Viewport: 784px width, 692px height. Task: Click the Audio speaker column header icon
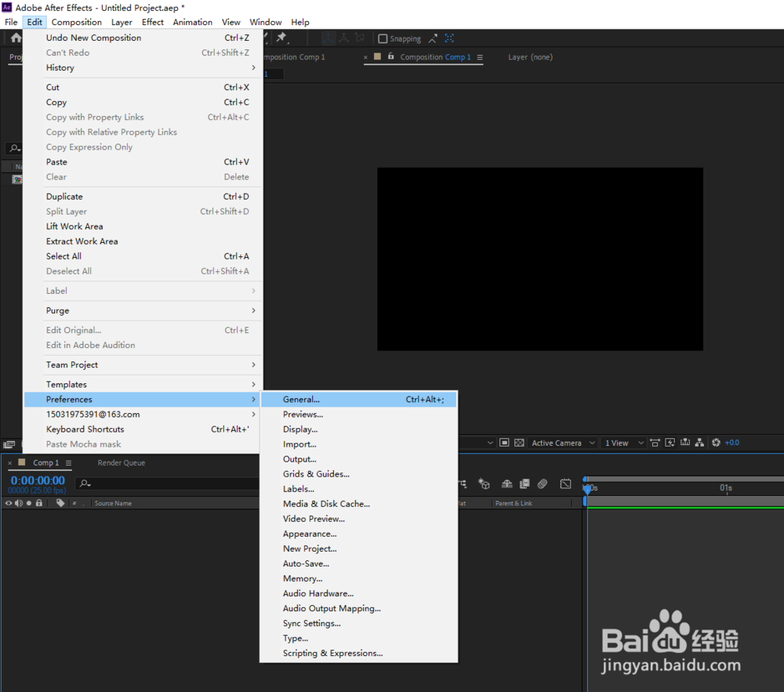19,503
